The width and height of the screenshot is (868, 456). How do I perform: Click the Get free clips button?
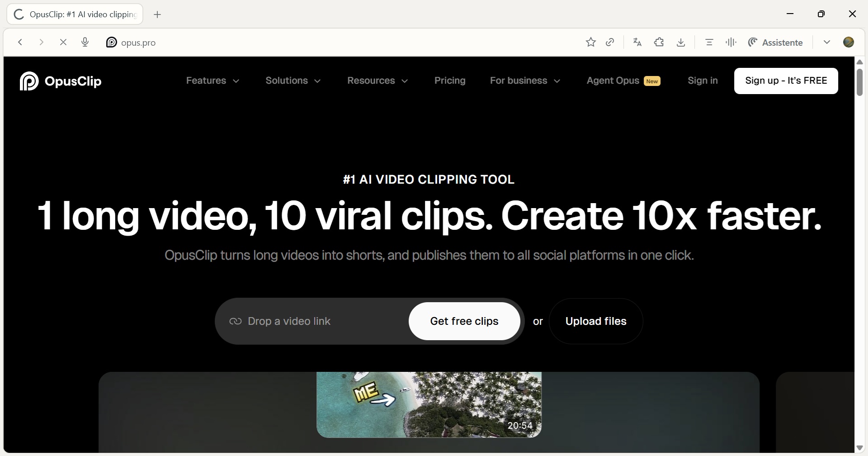464,321
